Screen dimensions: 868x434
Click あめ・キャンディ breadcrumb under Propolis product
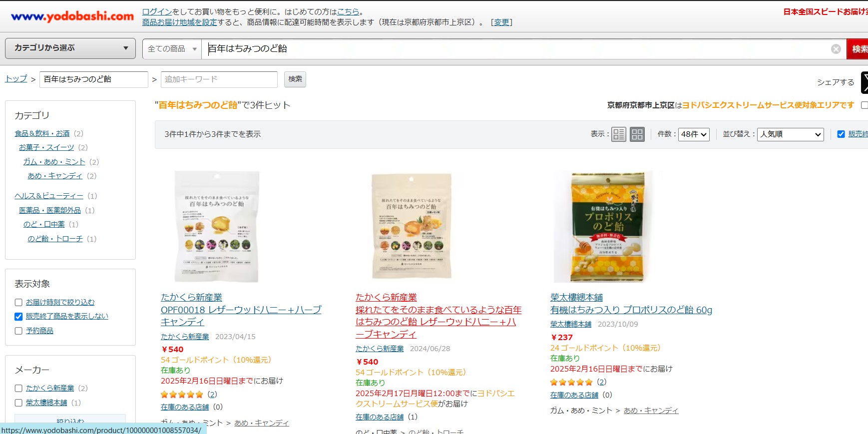(x=651, y=411)
